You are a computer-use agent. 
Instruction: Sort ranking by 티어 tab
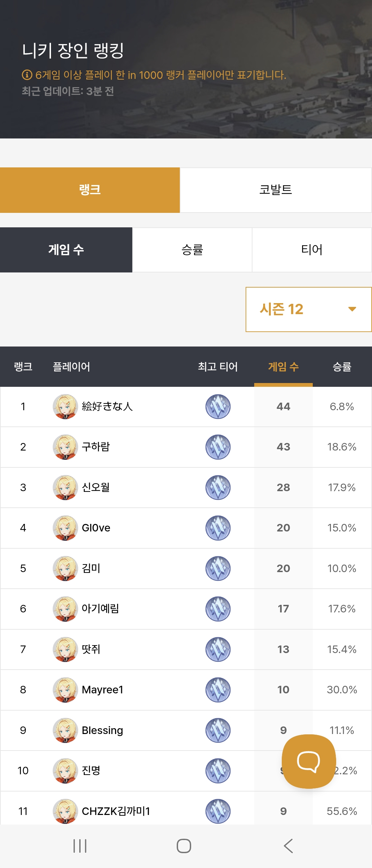click(312, 250)
